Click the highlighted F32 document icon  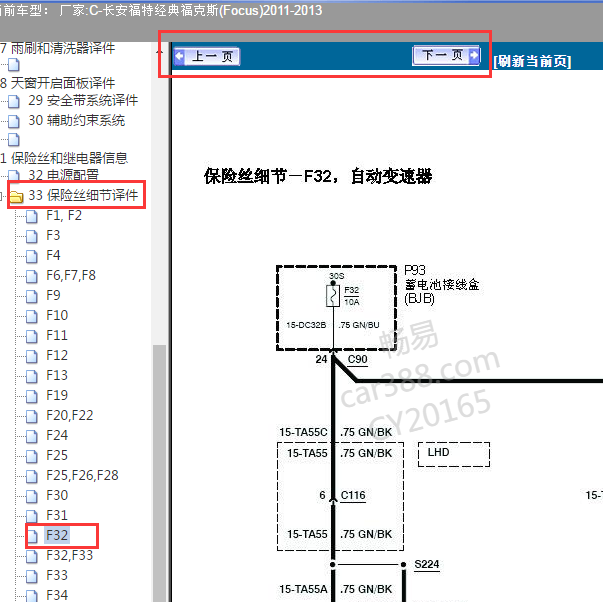tap(33, 536)
